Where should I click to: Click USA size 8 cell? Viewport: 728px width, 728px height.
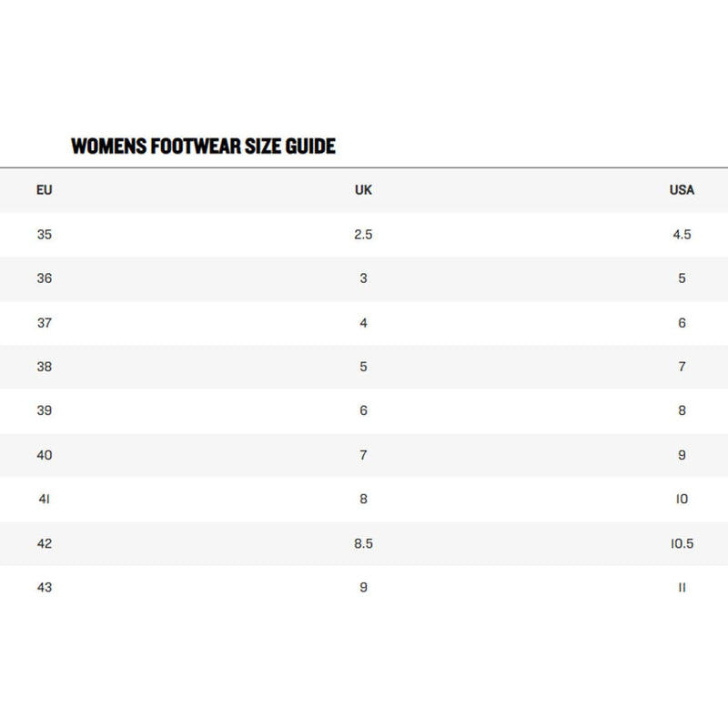(682, 411)
